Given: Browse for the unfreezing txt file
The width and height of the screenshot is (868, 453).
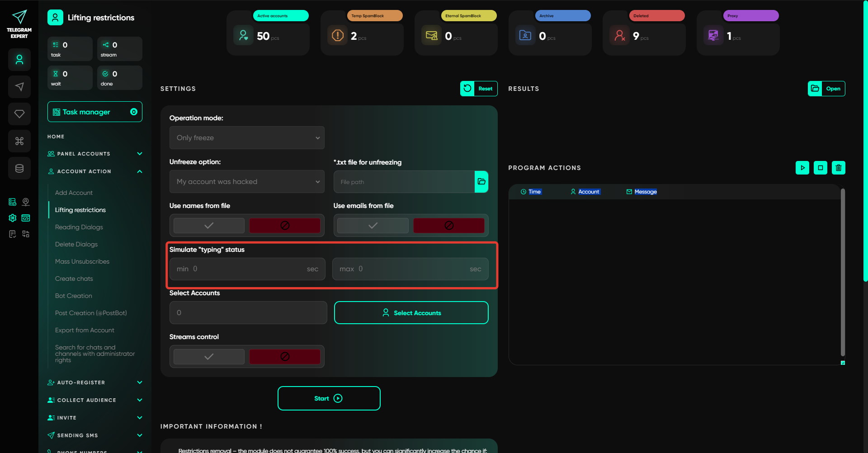Looking at the screenshot, I should (x=481, y=182).
